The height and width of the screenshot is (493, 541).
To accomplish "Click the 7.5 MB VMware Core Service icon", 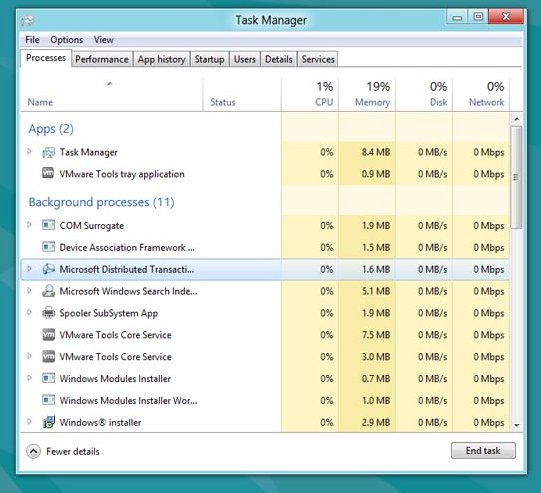I will (48, 334).
